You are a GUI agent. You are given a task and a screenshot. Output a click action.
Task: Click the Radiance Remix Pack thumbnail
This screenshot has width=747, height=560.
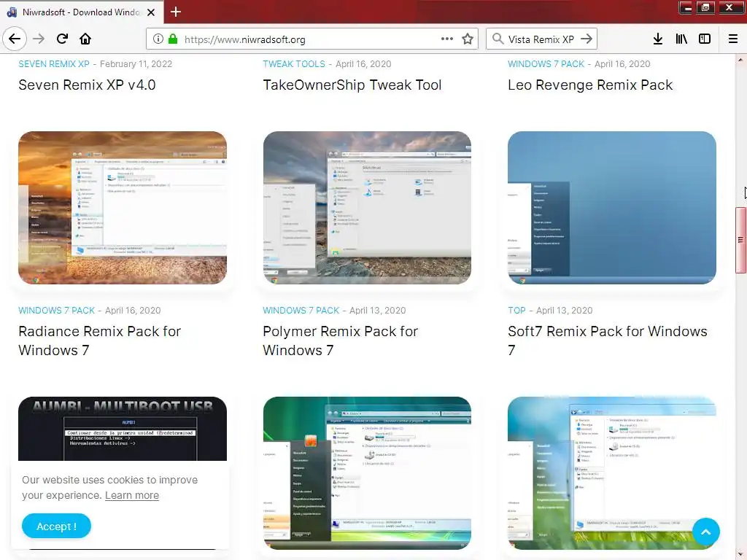point(123,208)
